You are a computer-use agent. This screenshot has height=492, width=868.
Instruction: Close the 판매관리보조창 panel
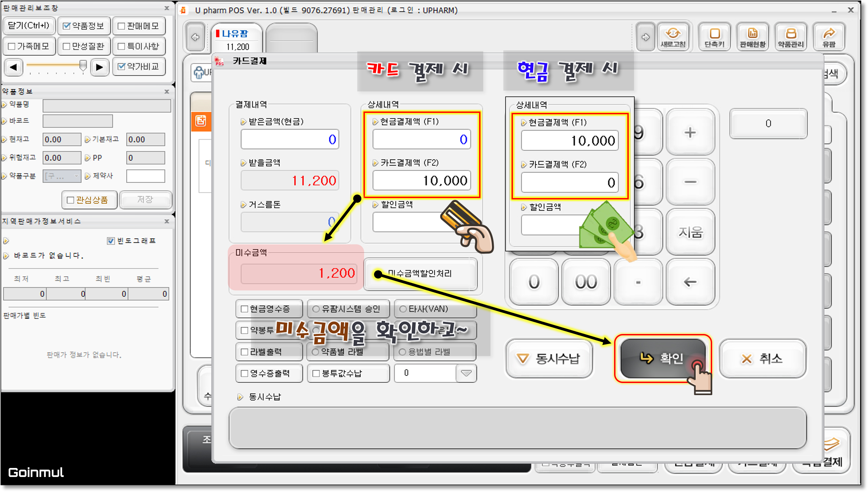pos(167,8)
